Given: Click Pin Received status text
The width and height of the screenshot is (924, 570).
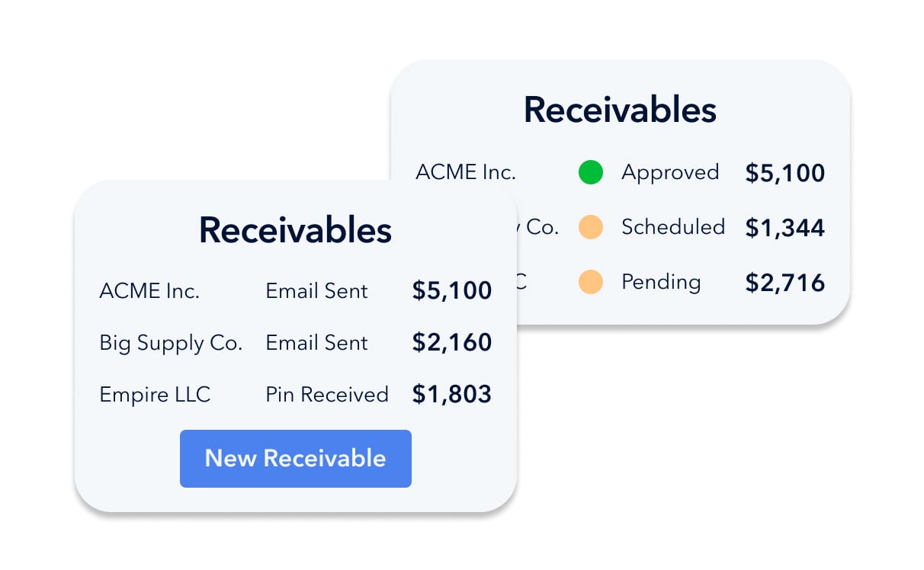Looking at the screenshot, I should point(326,395).
